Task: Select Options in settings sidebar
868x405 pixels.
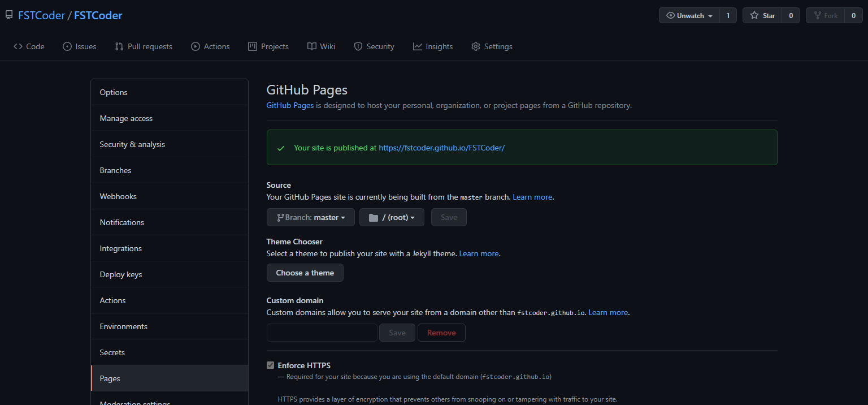Action: (170, 92)
